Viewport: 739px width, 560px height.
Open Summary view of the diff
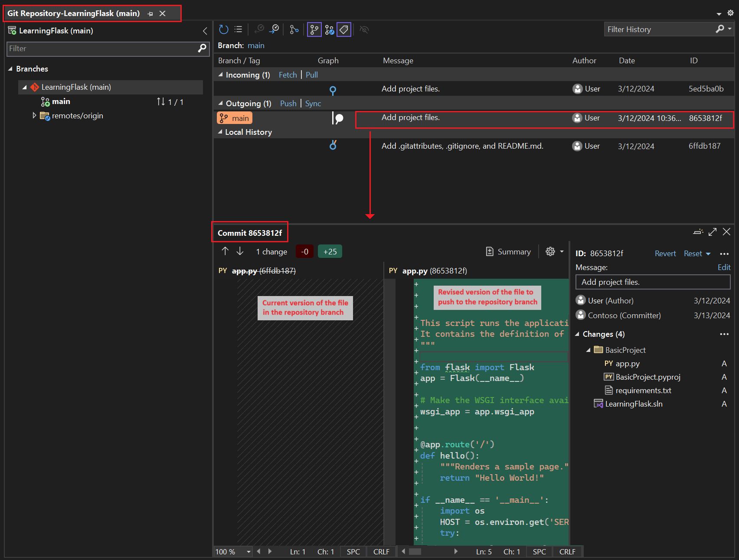coord(508,252)
